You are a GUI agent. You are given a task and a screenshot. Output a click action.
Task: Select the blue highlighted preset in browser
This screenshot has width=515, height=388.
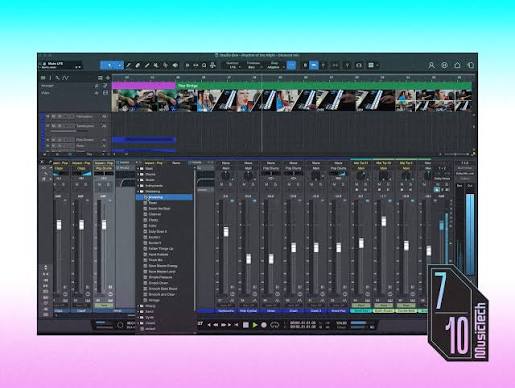pos(164,197)
